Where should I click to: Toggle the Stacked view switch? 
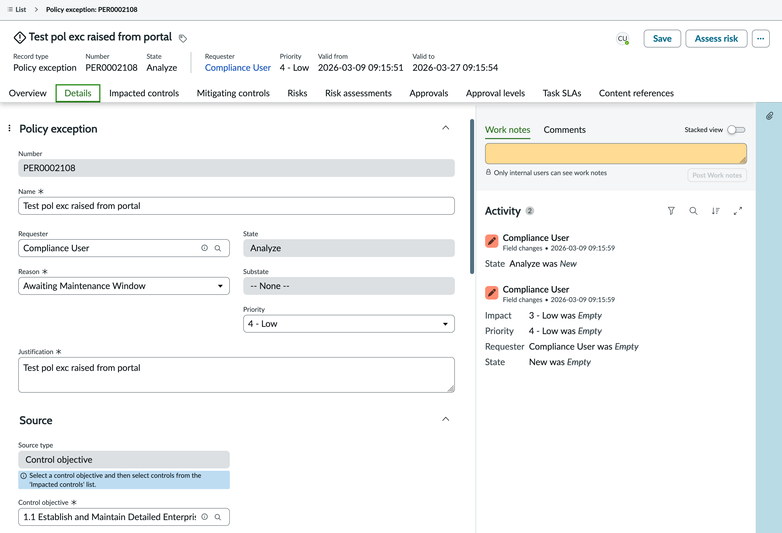(x=736, y=130)
